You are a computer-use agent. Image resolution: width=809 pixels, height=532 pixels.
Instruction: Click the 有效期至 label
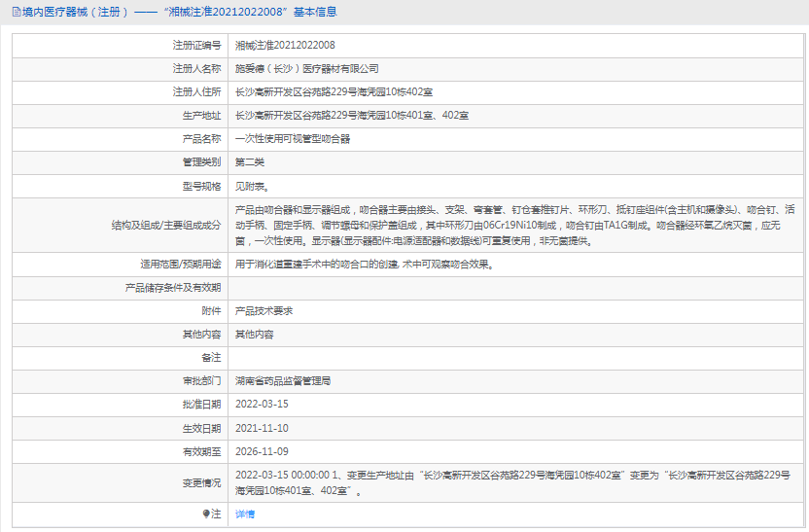[x=201, y=451]
